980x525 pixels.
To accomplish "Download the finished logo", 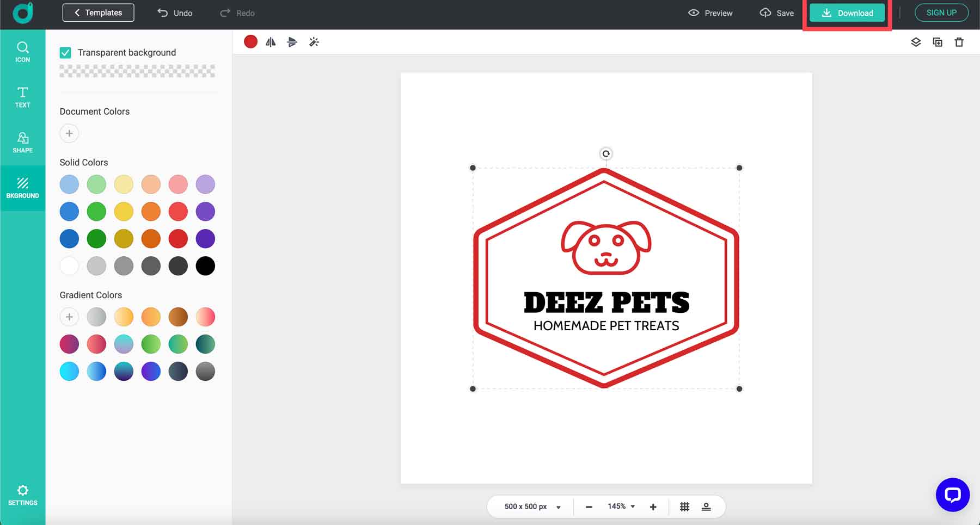I will click(847, 13).
